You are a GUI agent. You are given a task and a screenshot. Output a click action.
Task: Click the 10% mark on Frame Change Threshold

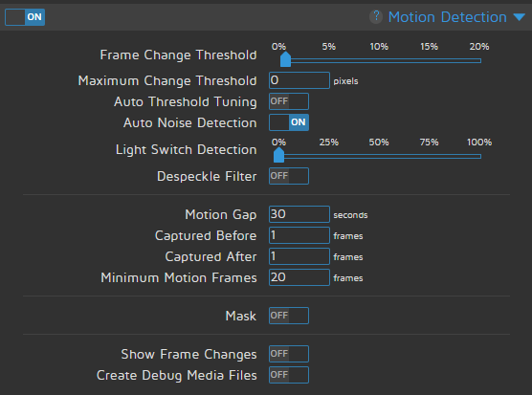(379, 47)
